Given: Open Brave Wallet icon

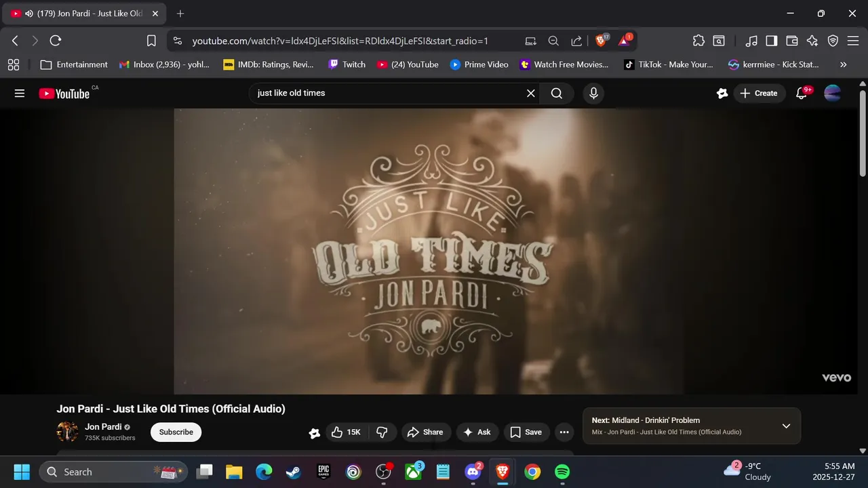Looking at the screenshot, I should click(x=791, y=41).
